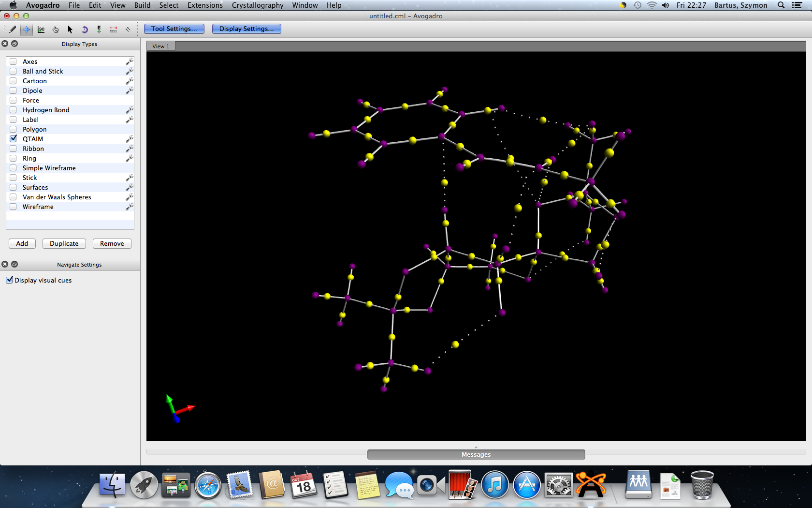
Task: Click the Duplicate button
Action: point(64,243)
